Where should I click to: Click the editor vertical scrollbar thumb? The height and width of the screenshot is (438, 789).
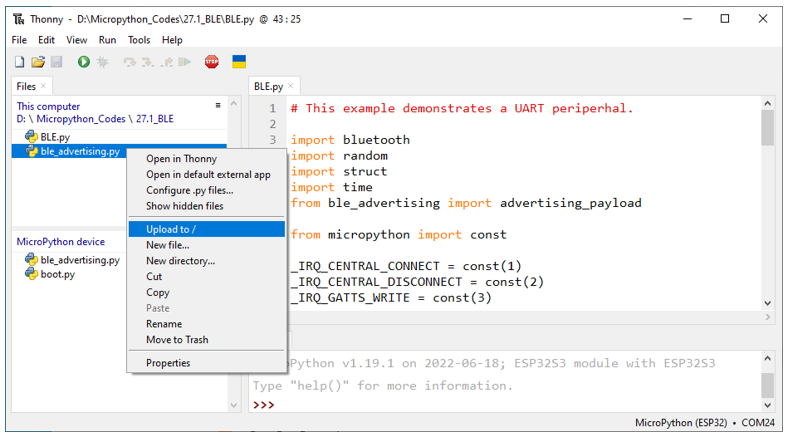tap(767, 128)
